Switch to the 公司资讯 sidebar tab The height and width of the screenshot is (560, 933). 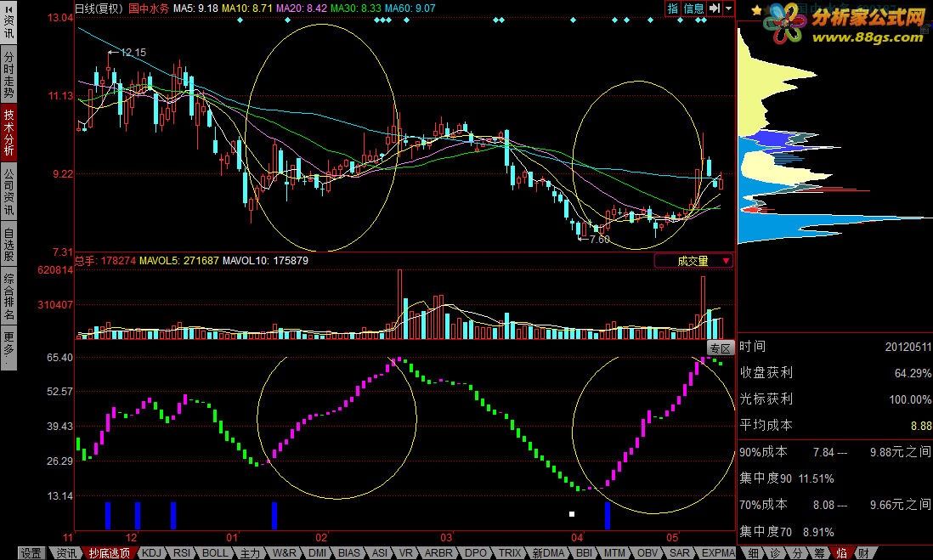tap(8, 192)
